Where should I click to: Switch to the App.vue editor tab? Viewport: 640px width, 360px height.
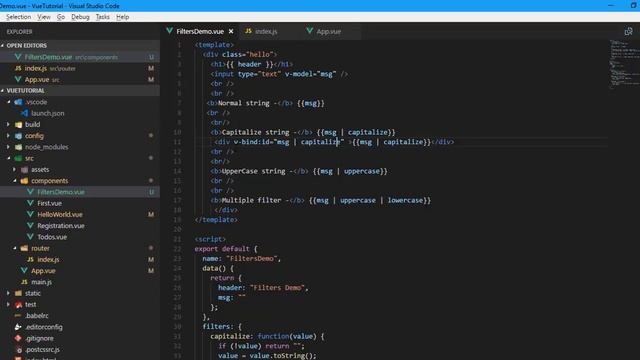(x=329, y=31)
